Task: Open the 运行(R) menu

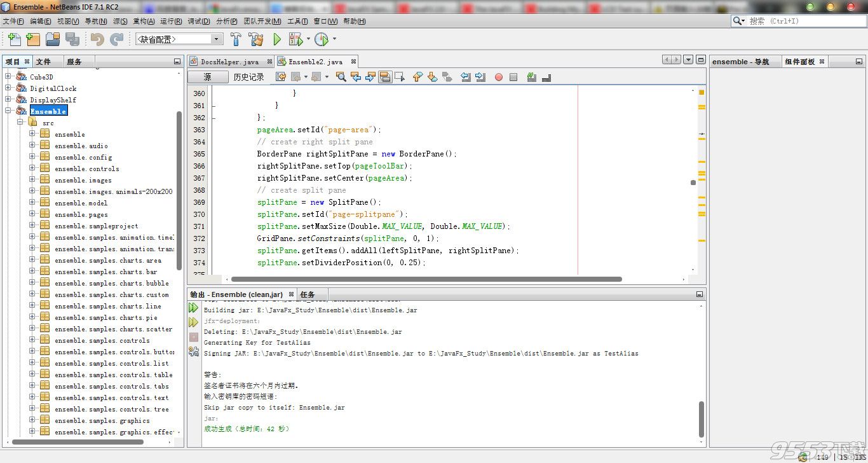Action: click(x=172, y=21)
